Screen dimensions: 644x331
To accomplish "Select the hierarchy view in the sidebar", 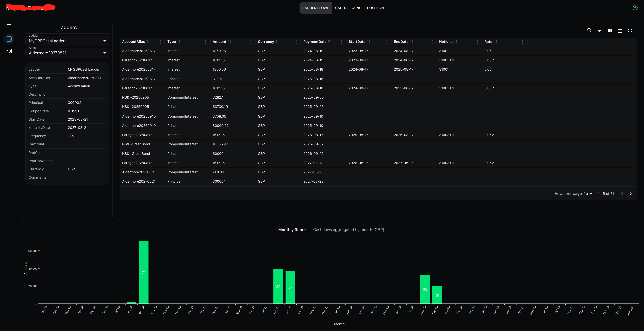I will [9, 51].
